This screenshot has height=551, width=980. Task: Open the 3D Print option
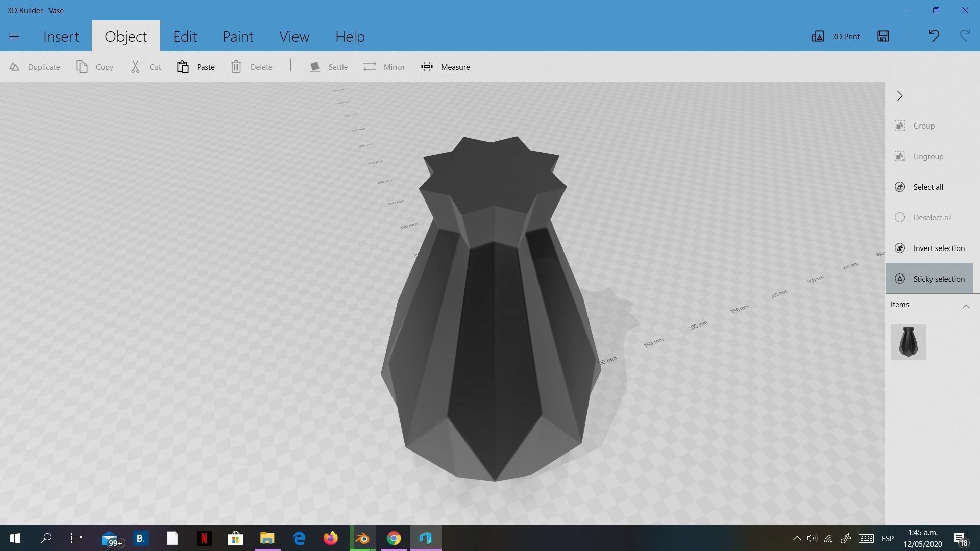[836, 36]
